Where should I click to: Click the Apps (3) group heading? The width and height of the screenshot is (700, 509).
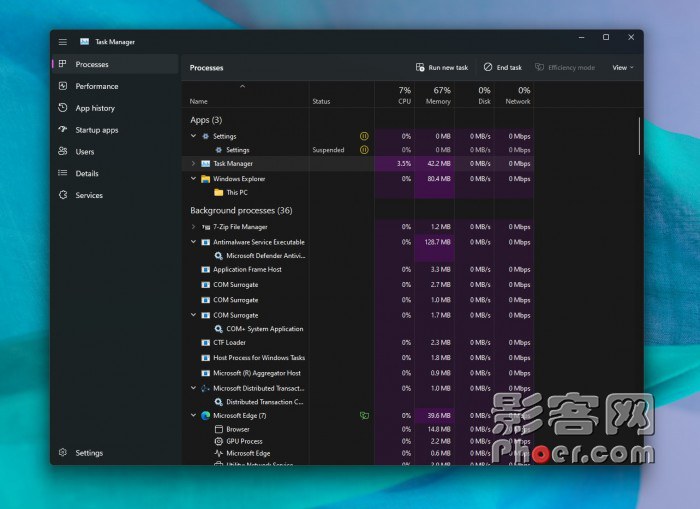tap(206, 120)
